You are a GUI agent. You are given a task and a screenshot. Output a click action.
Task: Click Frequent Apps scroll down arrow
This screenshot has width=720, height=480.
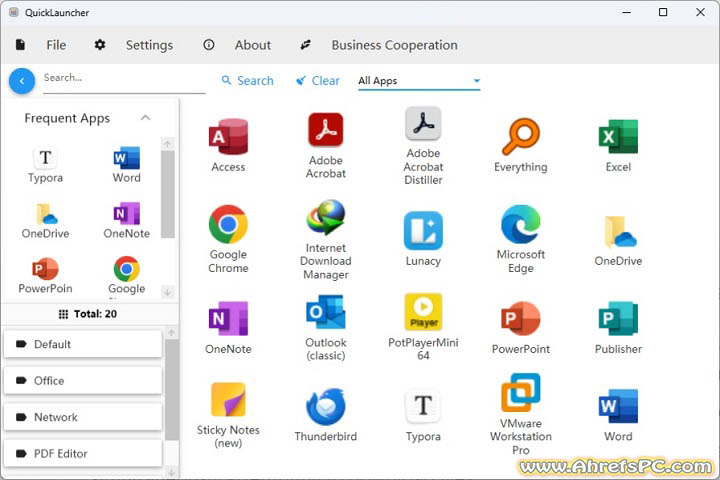168,292
